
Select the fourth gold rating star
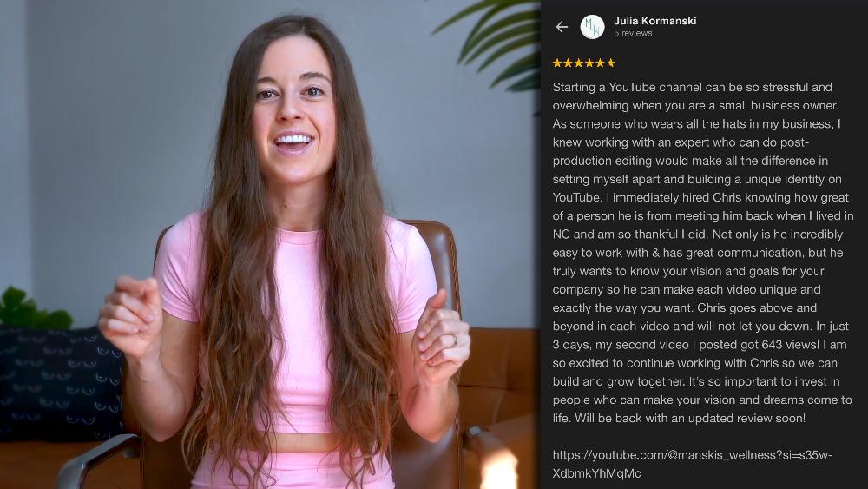[x=589, y=63]
